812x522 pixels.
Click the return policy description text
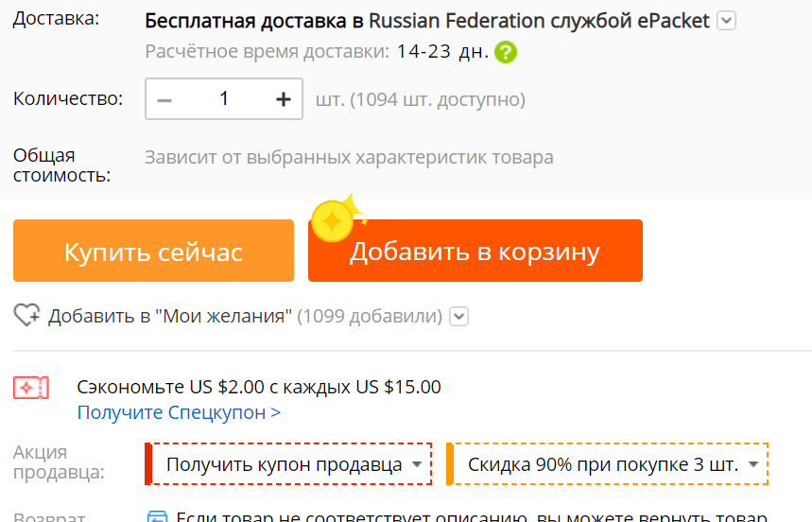click(472, 515)
